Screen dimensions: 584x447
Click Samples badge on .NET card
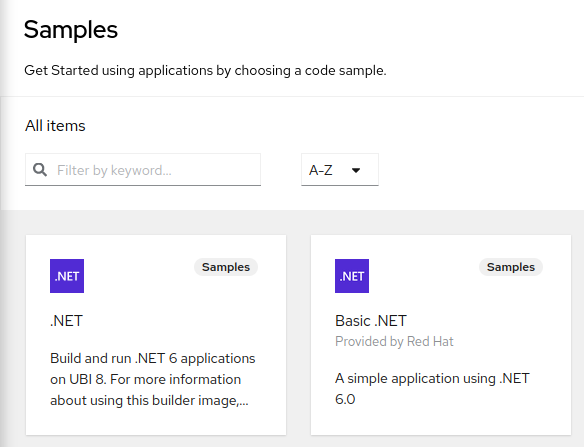point(226,267)
